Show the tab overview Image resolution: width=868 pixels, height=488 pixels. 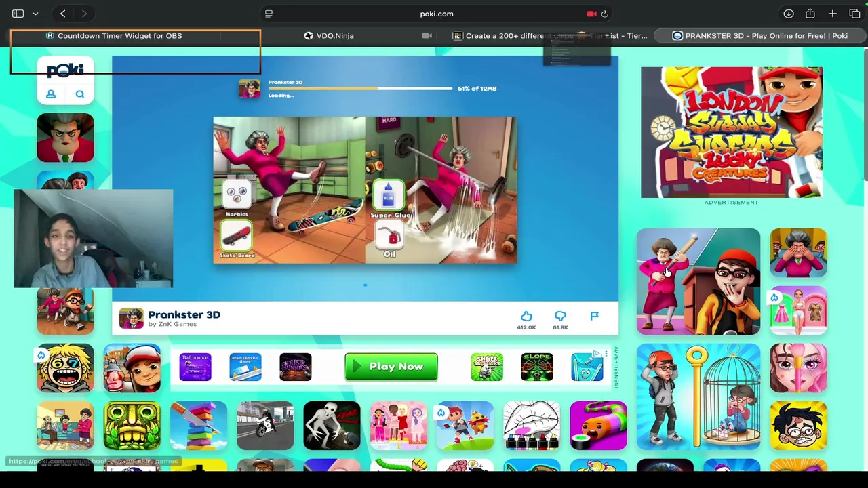coord(854,14)
